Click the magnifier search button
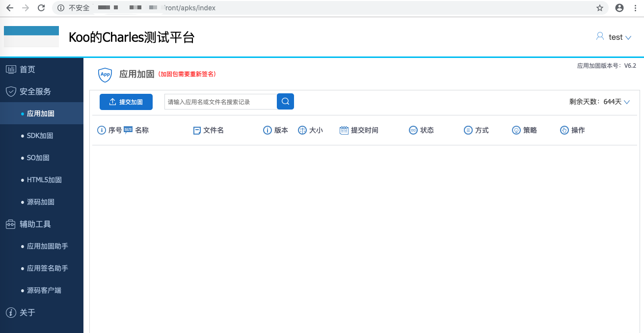The image size is (644, 333). click(x=286, y=102)
